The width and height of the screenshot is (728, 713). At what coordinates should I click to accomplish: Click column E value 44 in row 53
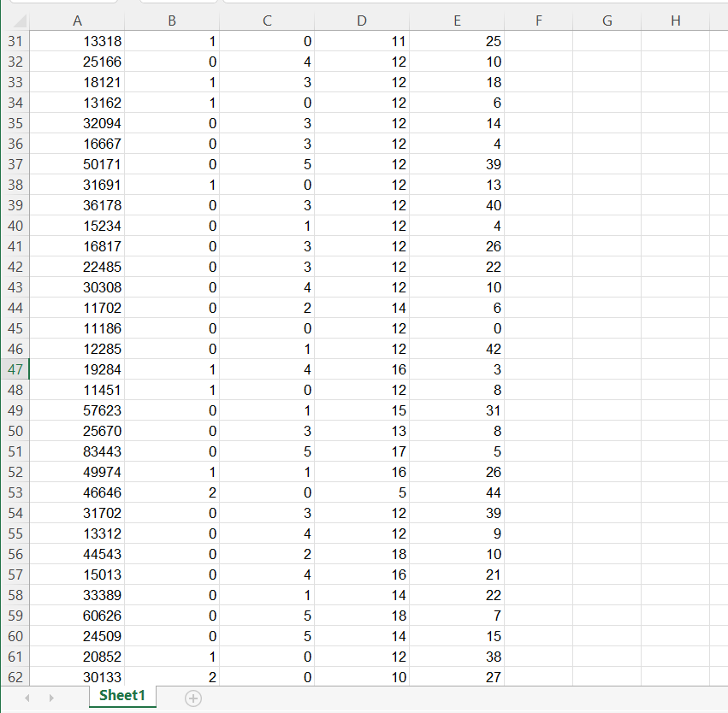(457, 492)
